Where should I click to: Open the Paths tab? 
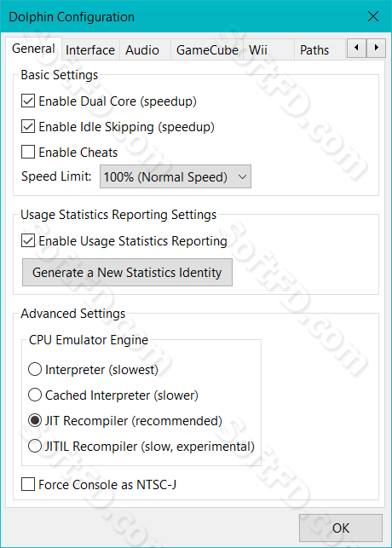[314, 50]
